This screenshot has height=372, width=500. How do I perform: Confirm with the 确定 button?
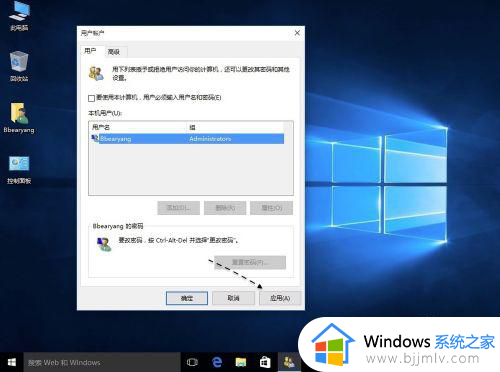[187, 298]
